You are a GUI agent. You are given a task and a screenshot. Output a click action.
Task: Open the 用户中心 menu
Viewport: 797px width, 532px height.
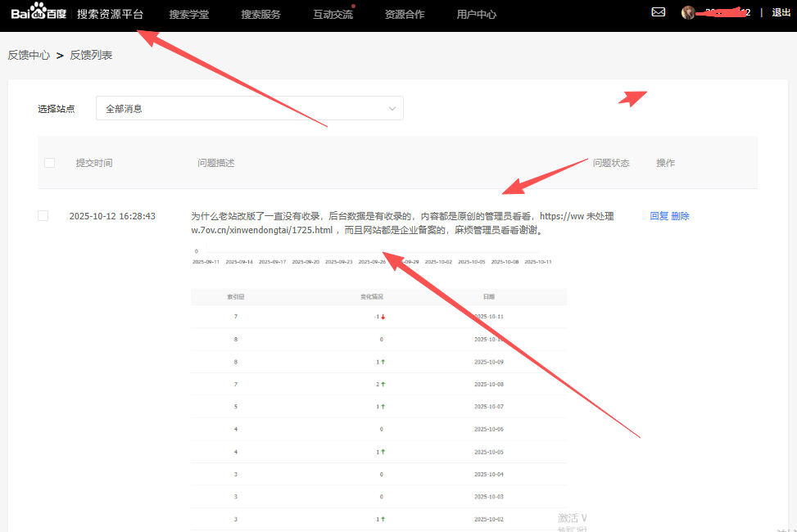point(477,14)
